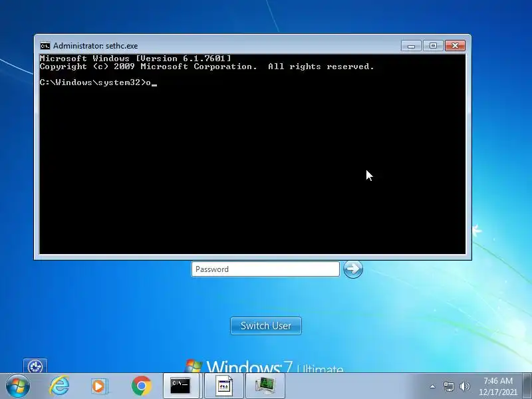Screen dimensions: 532x399
Task: Click the Show desktop strip
Action: tap(527, 386)
